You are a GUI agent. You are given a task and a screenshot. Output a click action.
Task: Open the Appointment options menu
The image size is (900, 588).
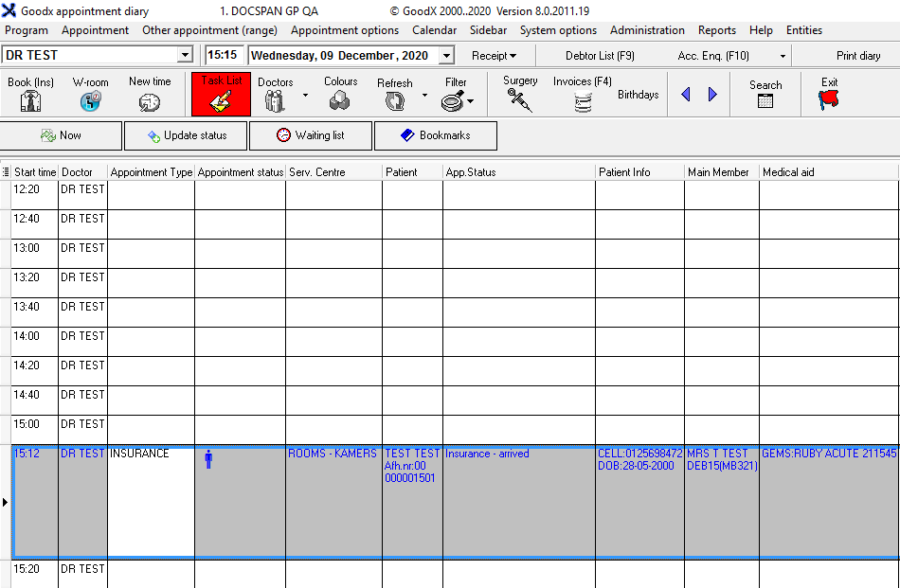pyautogui.click(x=344, y=30)
